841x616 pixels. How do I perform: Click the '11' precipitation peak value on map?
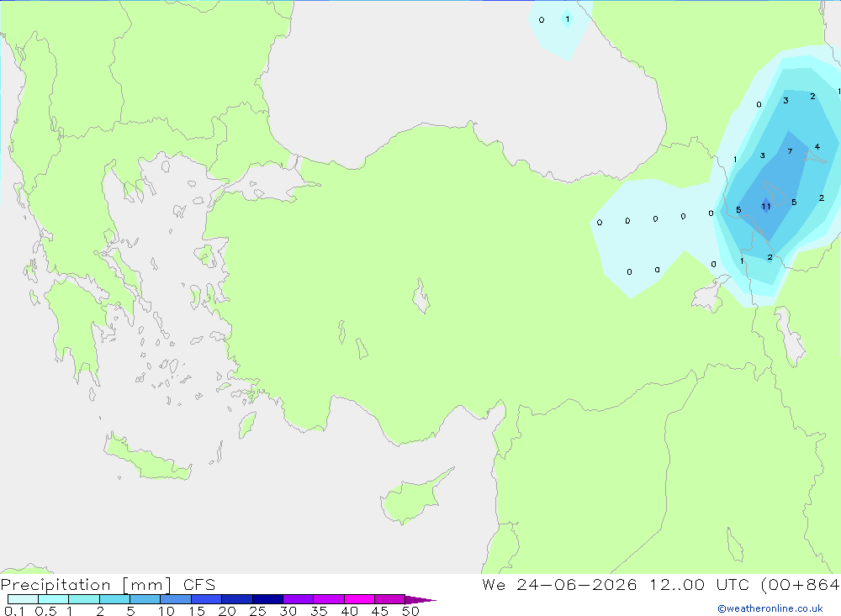click(766, 207)
